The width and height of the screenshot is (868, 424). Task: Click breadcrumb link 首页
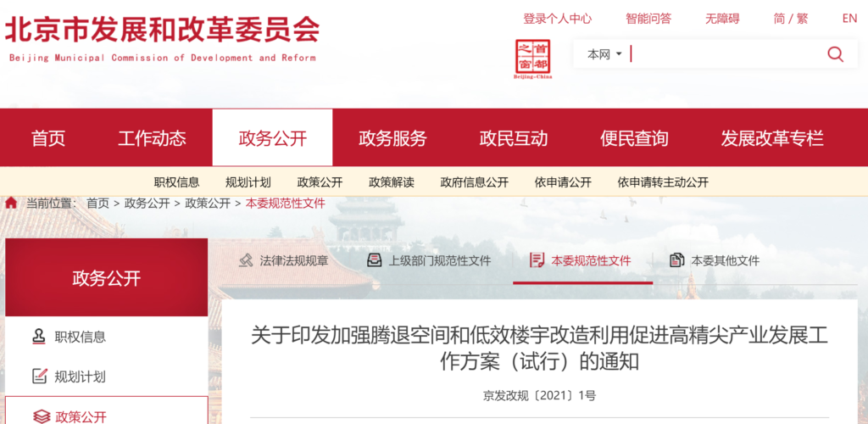click(98, 204)
